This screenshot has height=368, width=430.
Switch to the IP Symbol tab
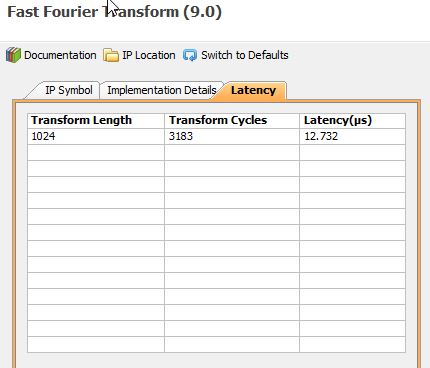pyautogui.click(x=69, y=90)
